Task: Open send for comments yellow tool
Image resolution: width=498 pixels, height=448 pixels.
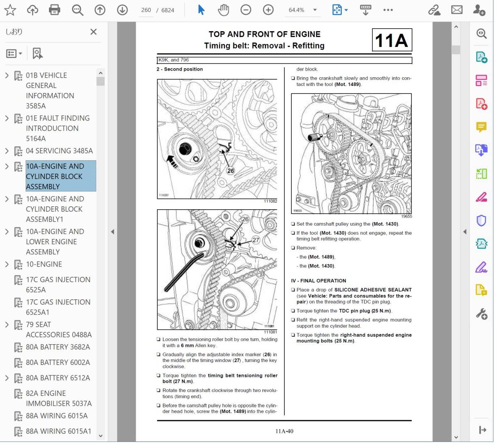Action: point(481,290)
